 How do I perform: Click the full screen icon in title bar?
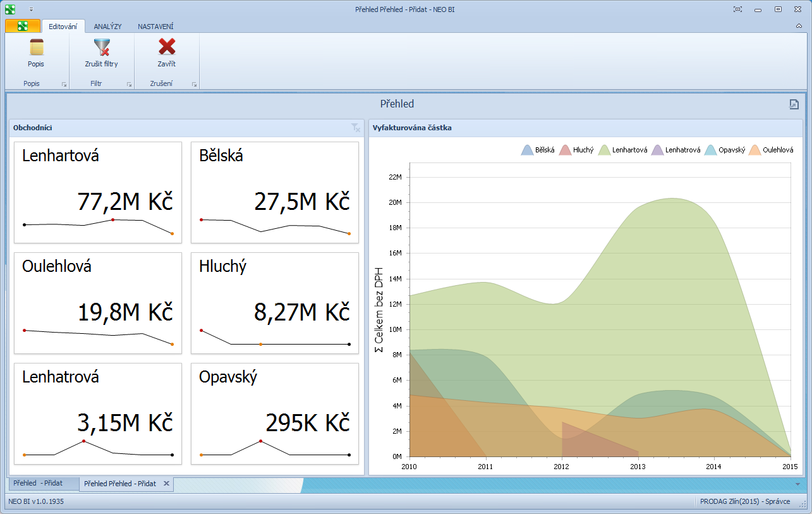[737, 9]
